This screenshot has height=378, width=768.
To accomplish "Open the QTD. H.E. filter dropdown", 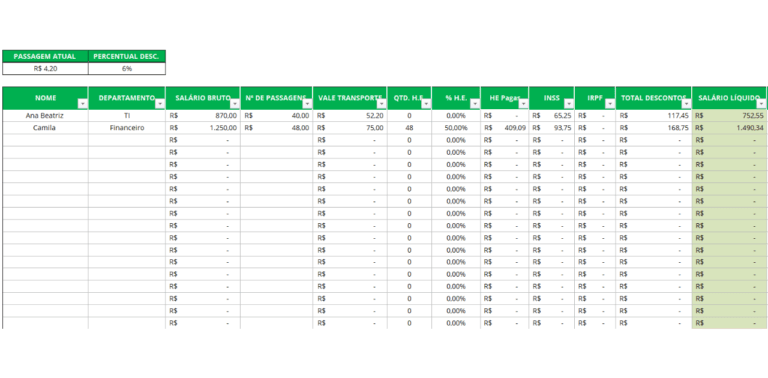I will (426, 104).
